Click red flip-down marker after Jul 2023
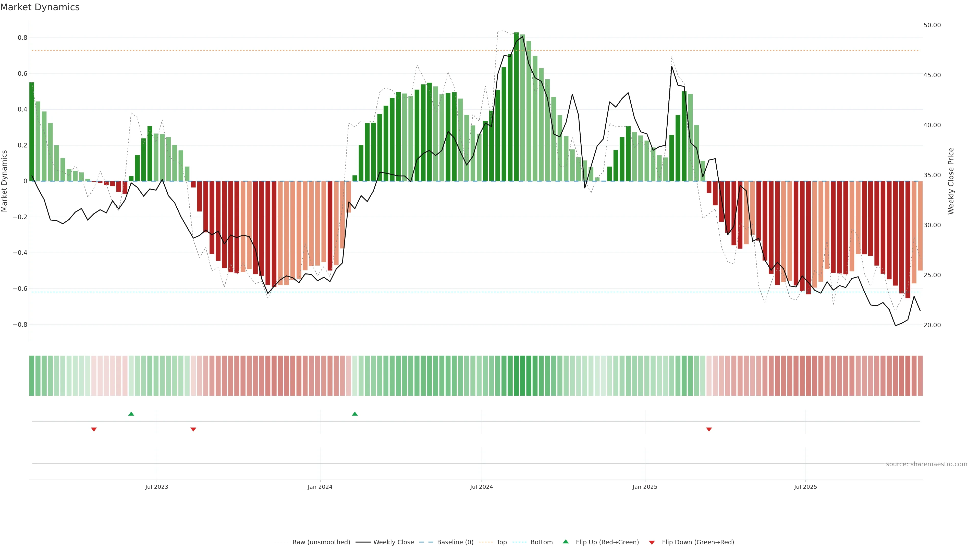Screen dimensions: 980x551 coord(193,429)
